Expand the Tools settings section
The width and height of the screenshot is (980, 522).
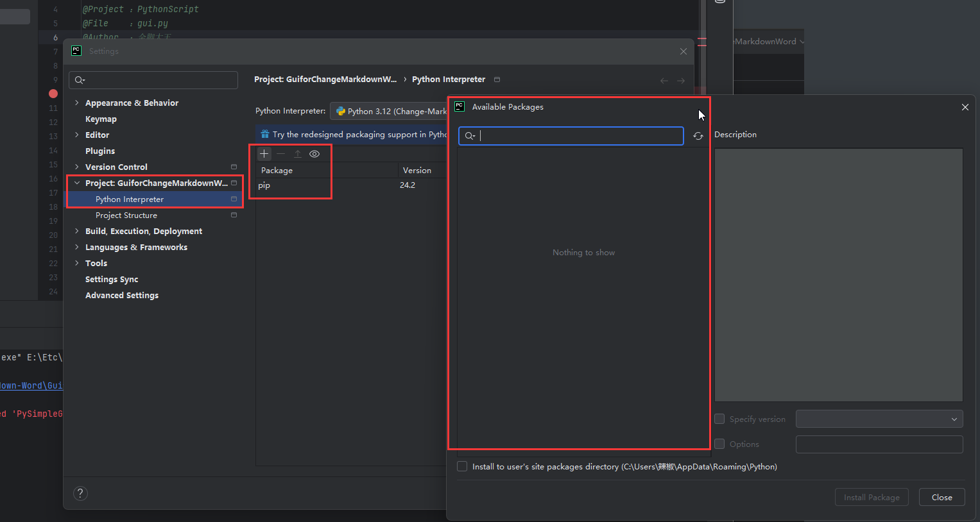click(x=77, y=263)
